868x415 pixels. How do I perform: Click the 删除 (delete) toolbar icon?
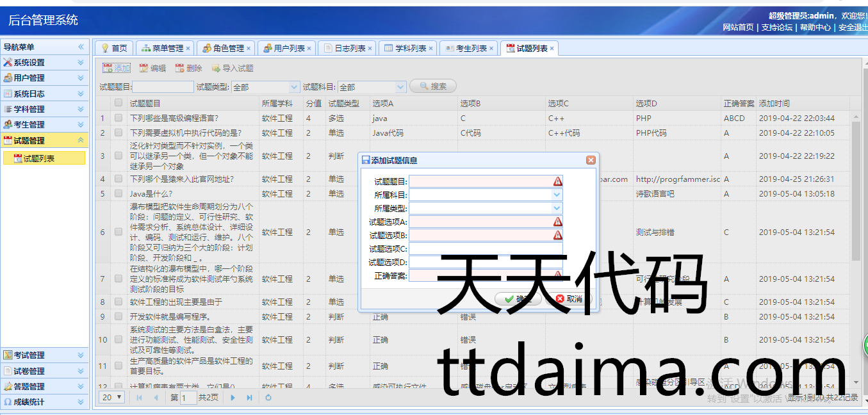[180, 69]
